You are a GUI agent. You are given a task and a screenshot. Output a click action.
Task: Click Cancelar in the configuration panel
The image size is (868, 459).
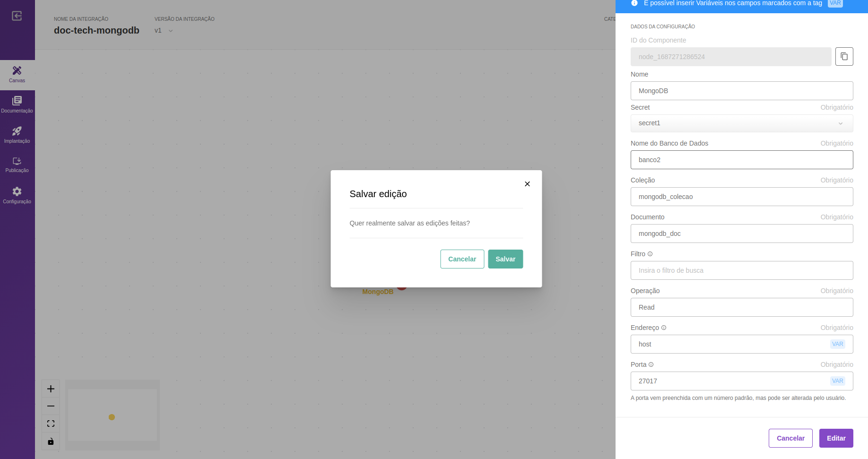click(790, 438)
